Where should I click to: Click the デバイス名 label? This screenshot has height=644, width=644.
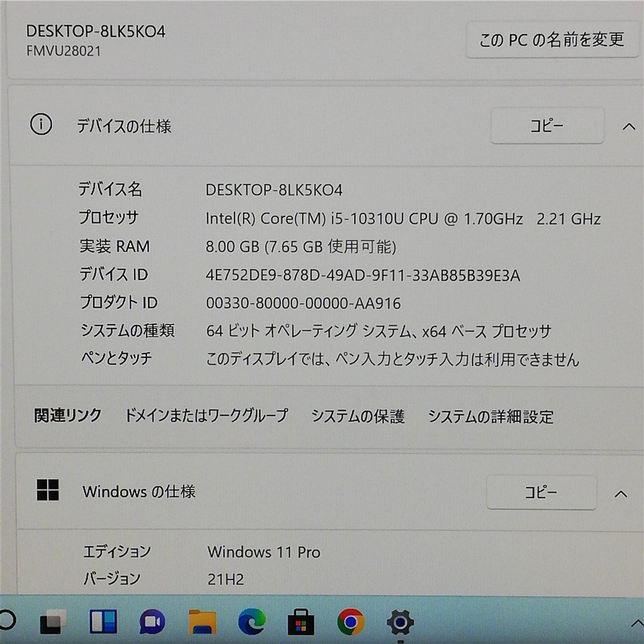(x=110, y=189)
